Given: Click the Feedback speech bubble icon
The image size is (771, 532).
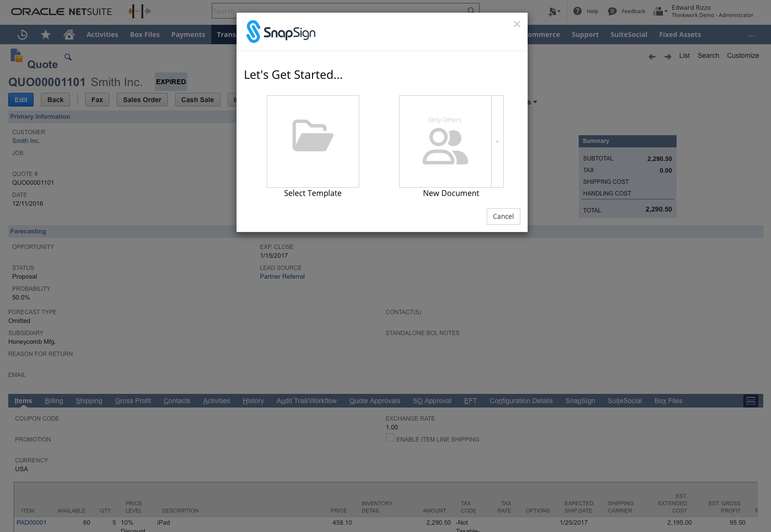Looking at the screenshot, I should pyautogui.click(x=612, y=11).
